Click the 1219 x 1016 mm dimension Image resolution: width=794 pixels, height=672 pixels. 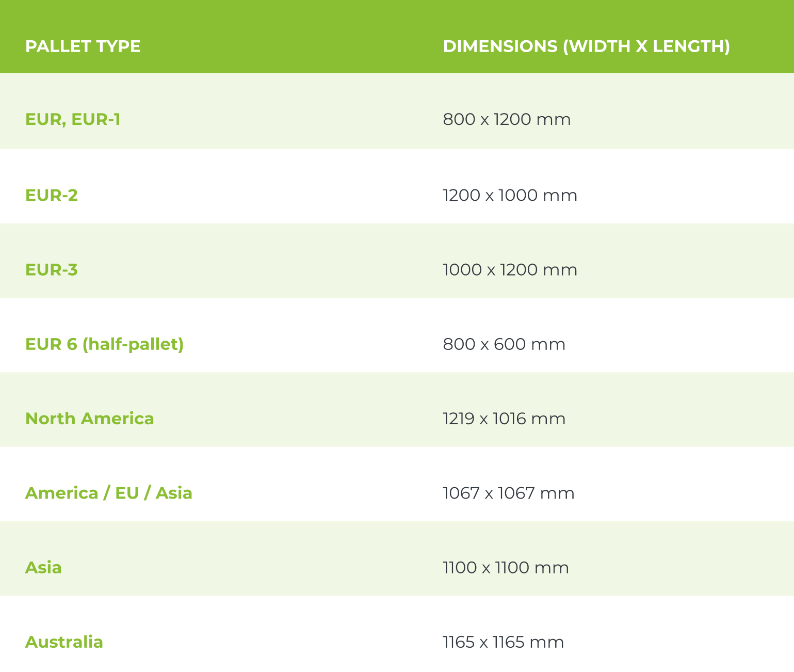[504, 418]
